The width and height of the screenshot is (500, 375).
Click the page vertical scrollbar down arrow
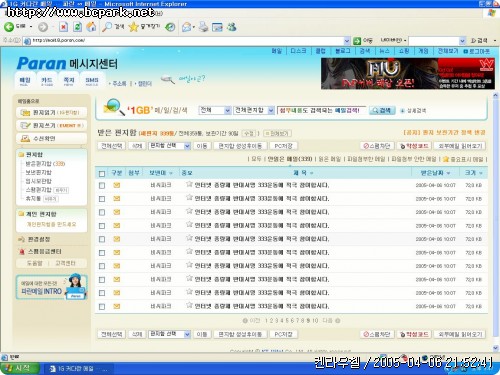[495, 348]
